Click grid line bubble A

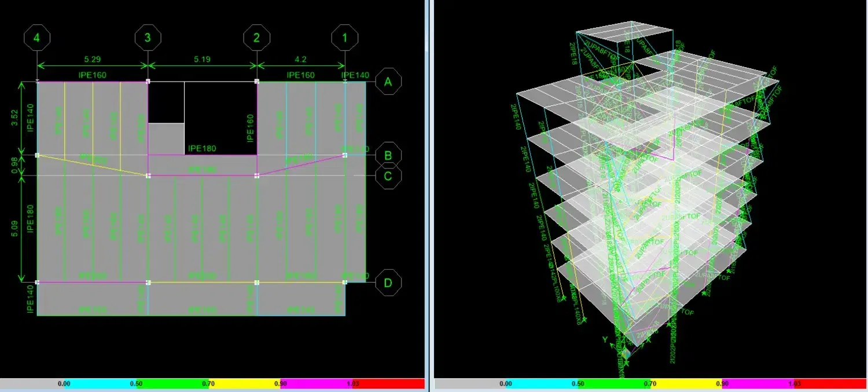(388, 82)
